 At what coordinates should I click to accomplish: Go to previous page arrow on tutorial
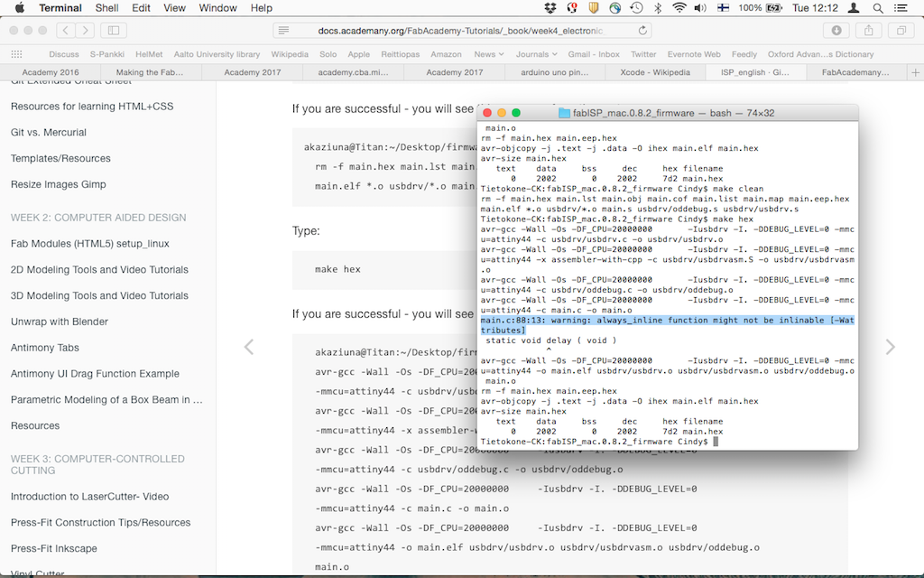[249, 347]
